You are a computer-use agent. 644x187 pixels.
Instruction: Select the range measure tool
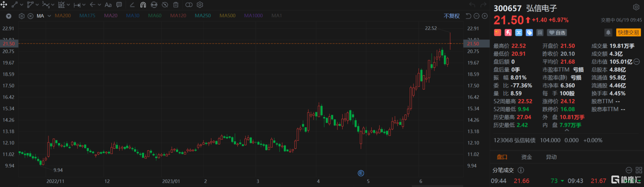click(77, 5)
